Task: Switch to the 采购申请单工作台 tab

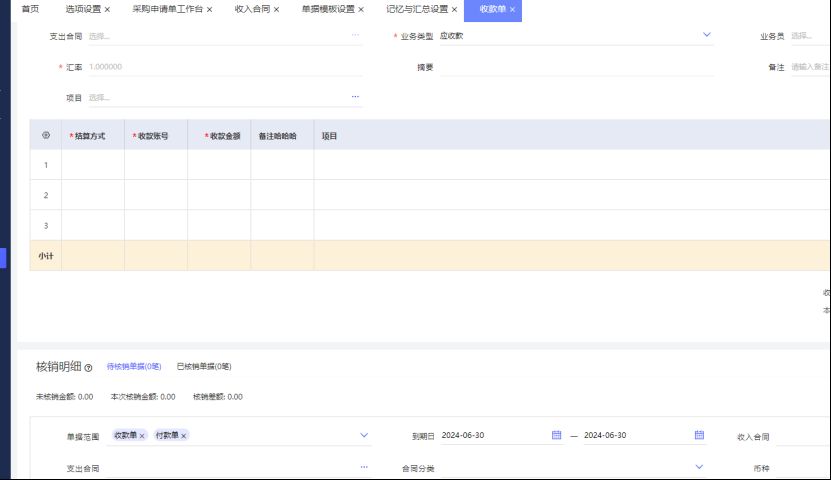Action: pos(167,9)
